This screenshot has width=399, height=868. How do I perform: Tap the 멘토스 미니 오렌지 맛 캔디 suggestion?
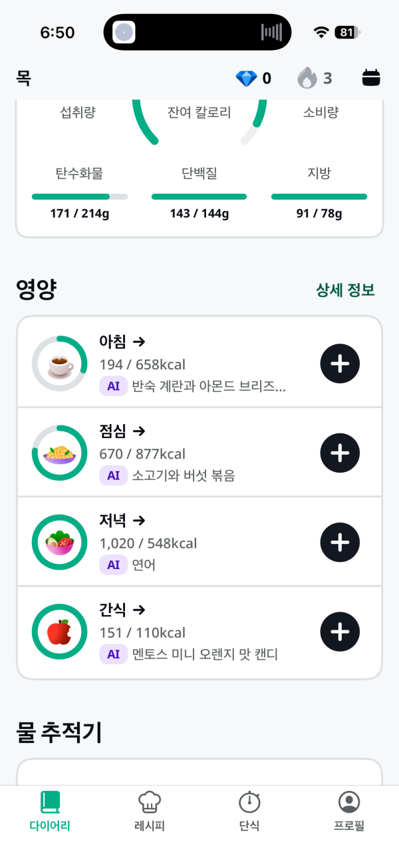205,654
